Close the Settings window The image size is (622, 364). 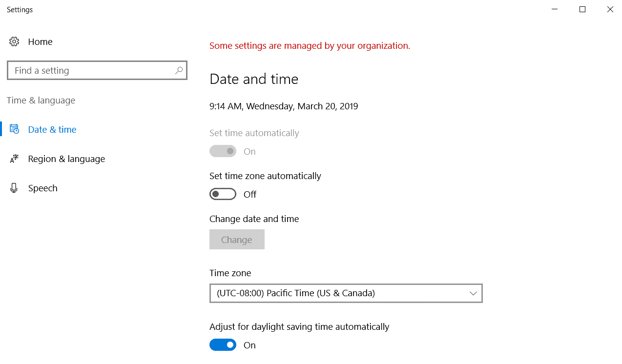point(610,9)
